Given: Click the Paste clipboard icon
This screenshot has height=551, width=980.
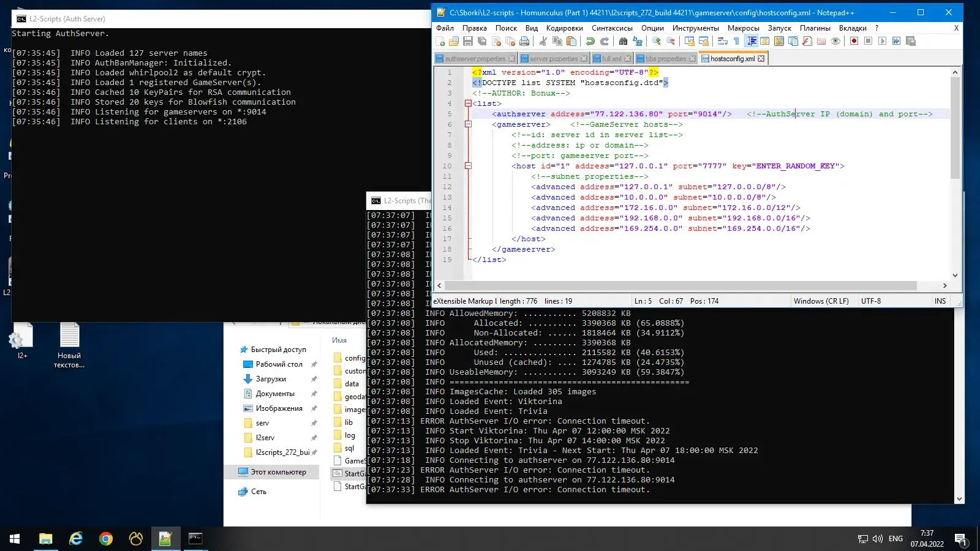Looking at the screenshot, I should click(571, 41).
